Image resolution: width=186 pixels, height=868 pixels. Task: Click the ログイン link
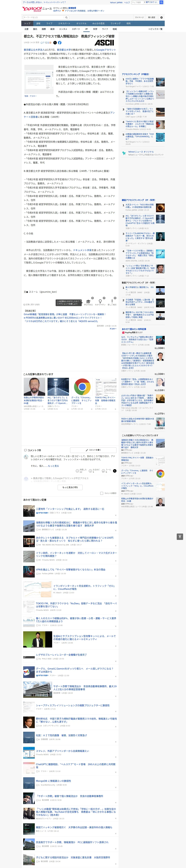(x=57, y=11)
